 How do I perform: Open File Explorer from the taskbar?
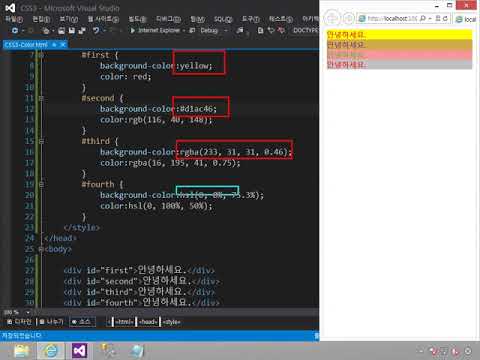point(22,351)
